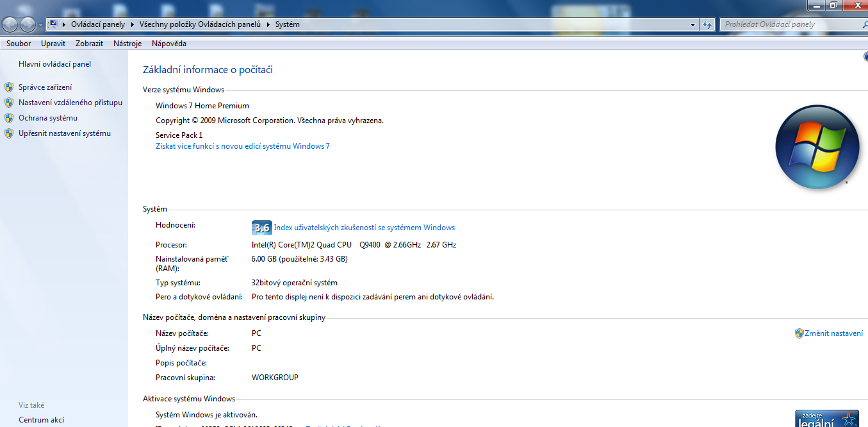
Task: Click the Systém breadcrumb segment
Action: [287, 24]
